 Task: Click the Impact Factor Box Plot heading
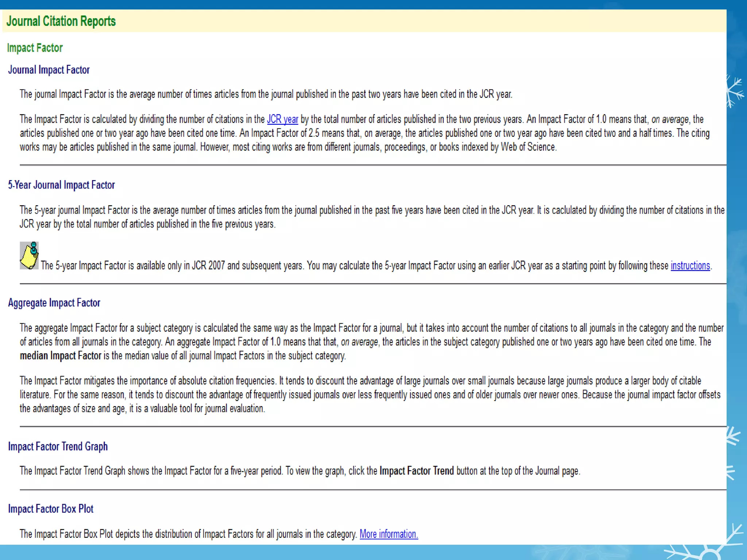pyautogui.click(x=51, y=509)
